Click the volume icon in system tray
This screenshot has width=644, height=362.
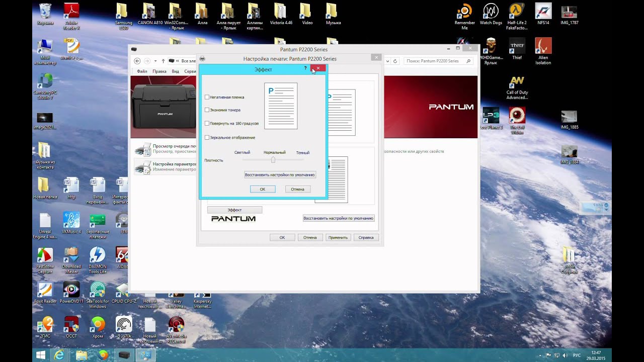[565, 355]
